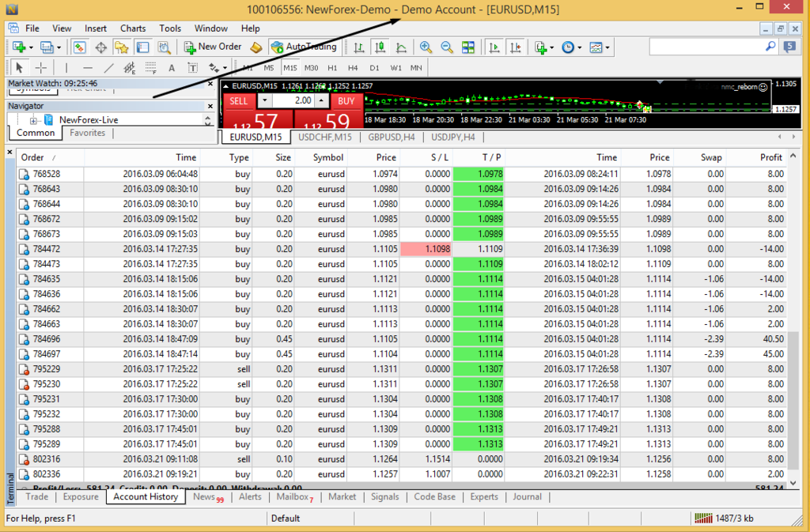Open the File menu
Image resolution: width=810 pixels, height=532 pixels.
[32, 28]
